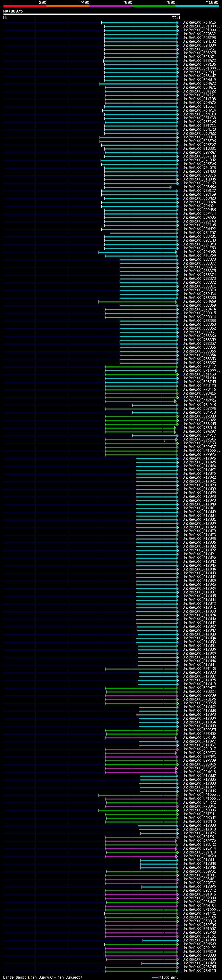The width and height of the screenshot is (222, 980).
Task: Open hit UniRef100_A7Q8C2
Action: coord(199,34)
